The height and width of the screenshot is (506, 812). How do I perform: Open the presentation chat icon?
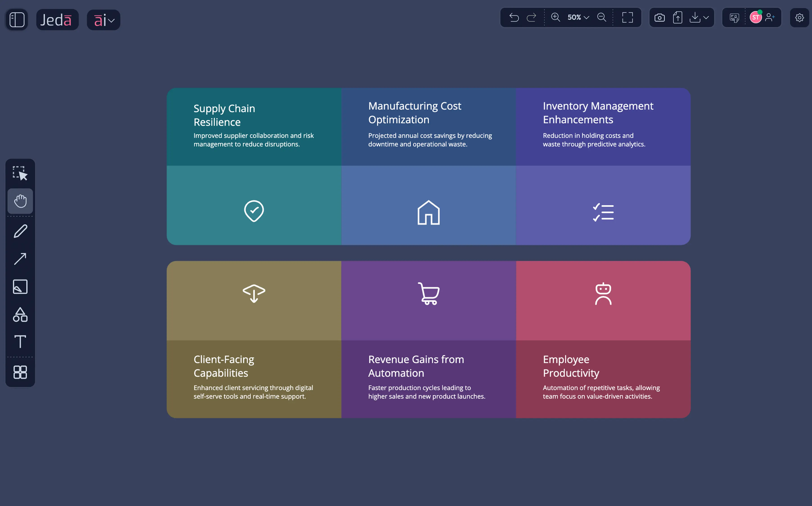click(734, 18)
